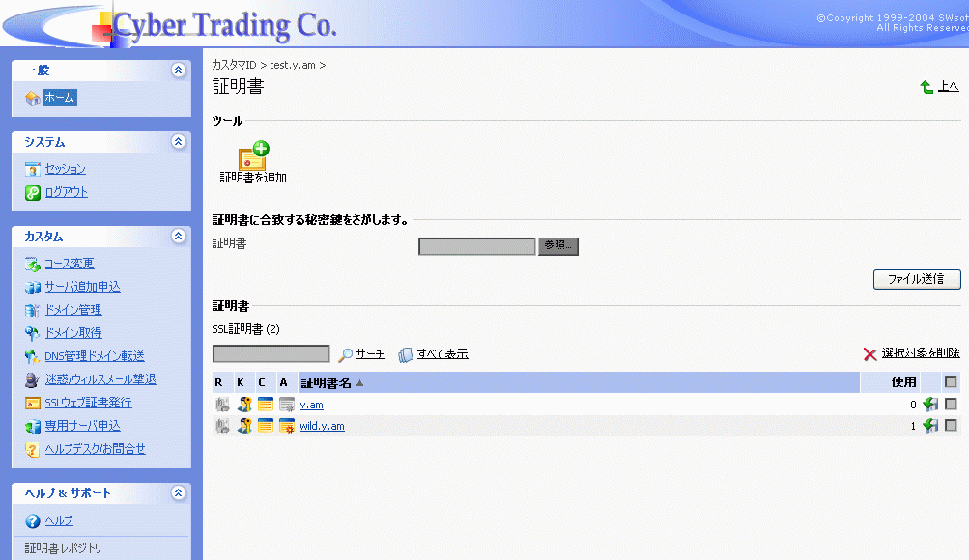The image size is (969, 560).
Task: Click the Show All (すべて表示) icon
Action: tap(406, 354)
